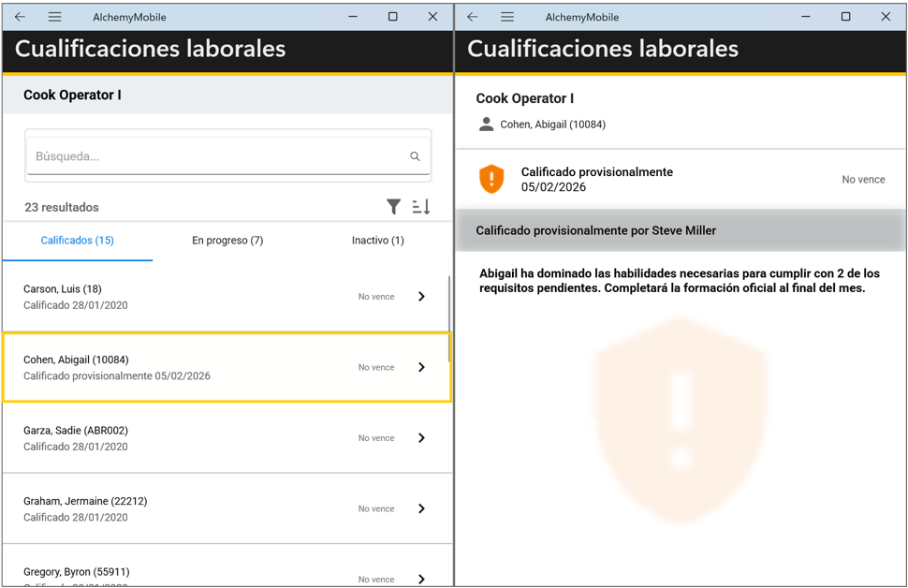Viewport: 908px width, 588px height.
Task: Expand Graham, Jermaine row chevron
Action: [421, 508]
